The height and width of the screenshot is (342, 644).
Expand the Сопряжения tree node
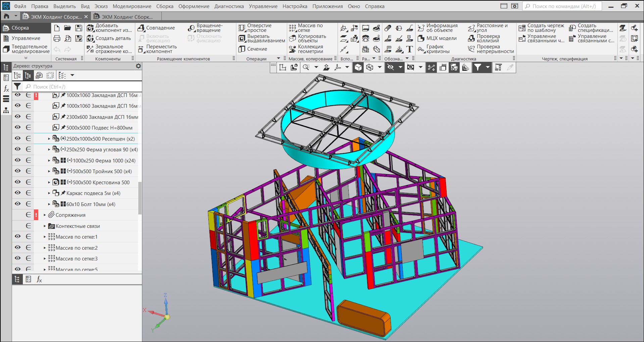45,215
